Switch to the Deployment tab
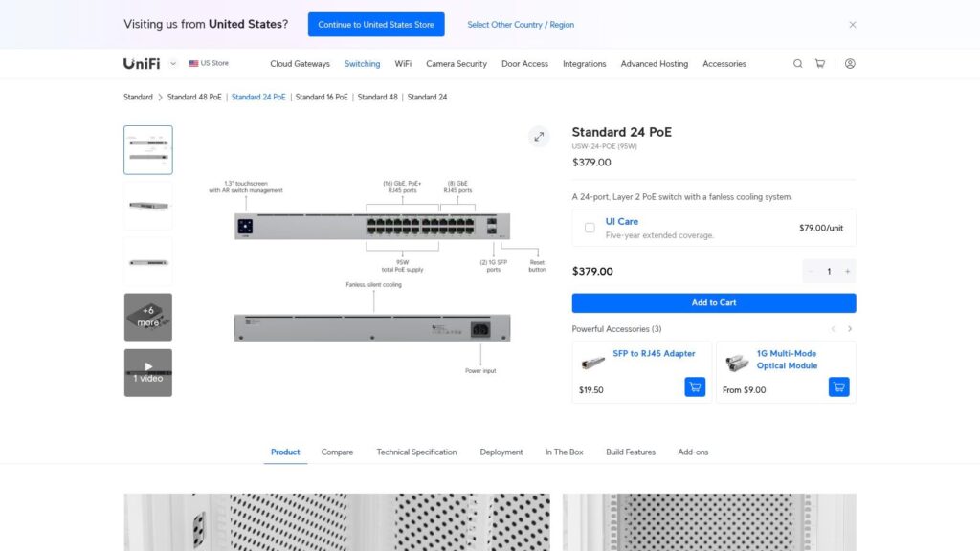The height and width of the screenshot is (551, 980). (x=501, y=452)
